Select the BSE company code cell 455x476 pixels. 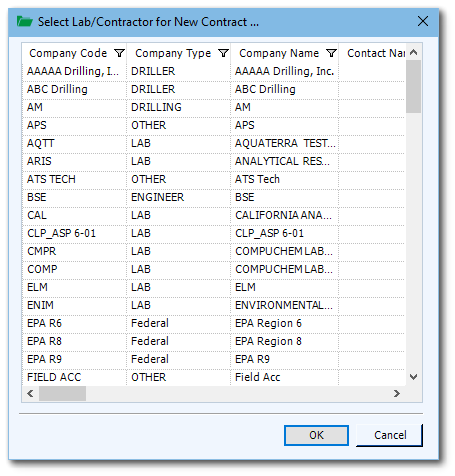click(74, 197)
